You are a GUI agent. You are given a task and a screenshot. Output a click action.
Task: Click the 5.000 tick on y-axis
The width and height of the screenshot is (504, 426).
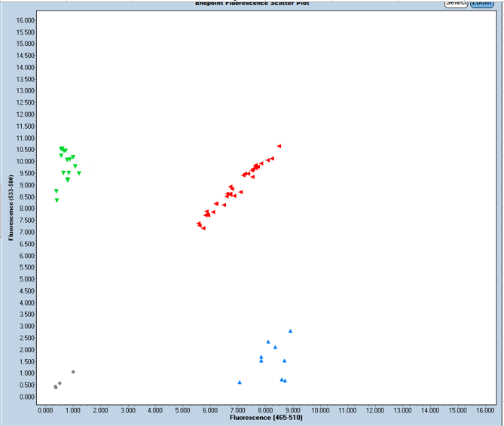(x=26, y=279)
